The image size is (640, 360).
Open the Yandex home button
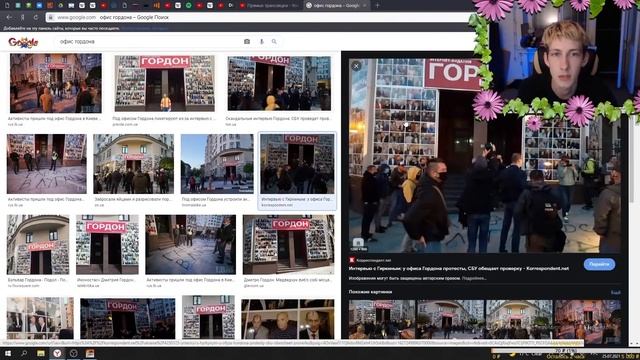22,18
